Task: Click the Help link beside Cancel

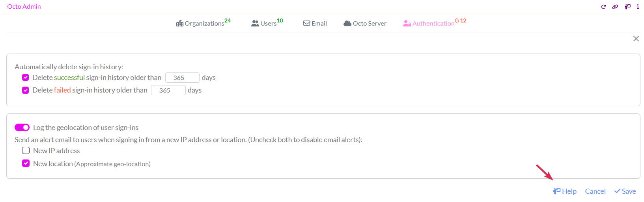Action: [565, 191]
